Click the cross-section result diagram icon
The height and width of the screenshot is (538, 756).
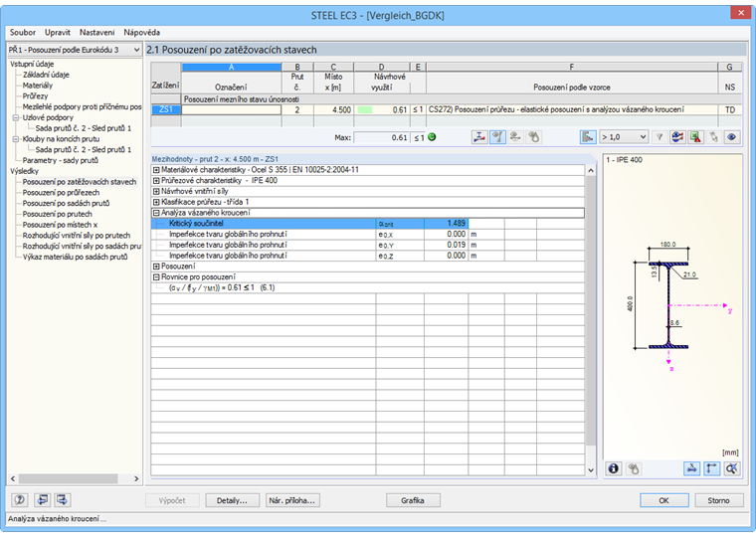479,137
